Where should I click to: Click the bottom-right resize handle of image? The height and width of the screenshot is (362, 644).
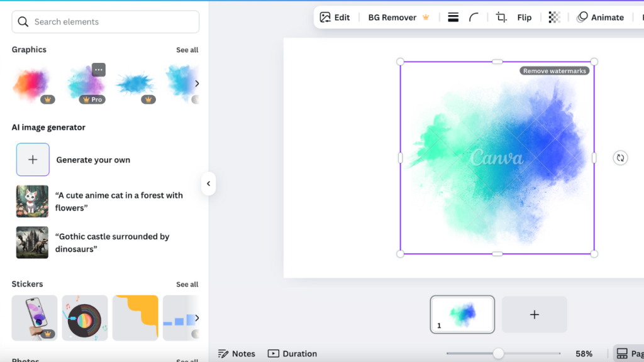pos(594,254)
